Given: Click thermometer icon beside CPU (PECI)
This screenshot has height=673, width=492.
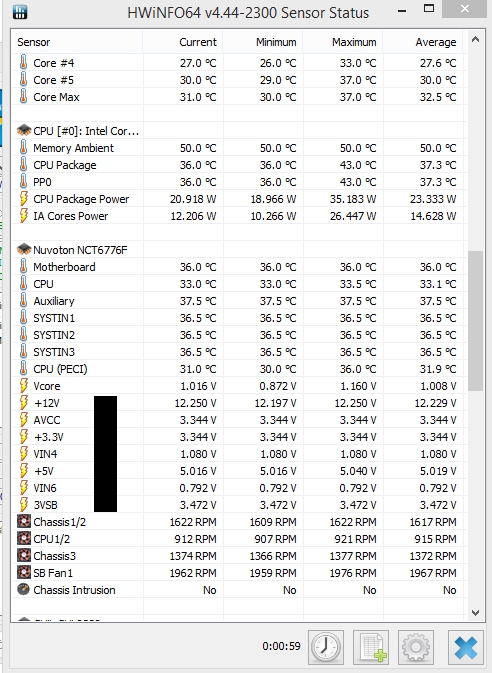Looking at the screenshot, I should [x=24, y=368].
